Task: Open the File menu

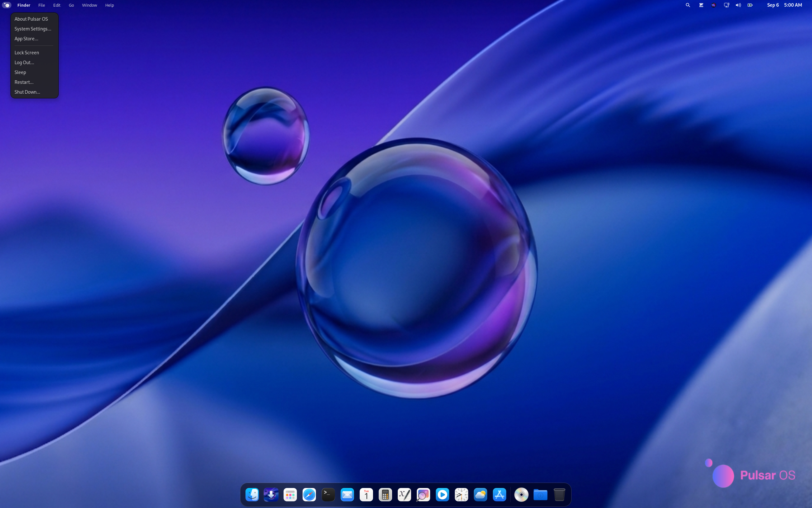Action: pos(42,5)
